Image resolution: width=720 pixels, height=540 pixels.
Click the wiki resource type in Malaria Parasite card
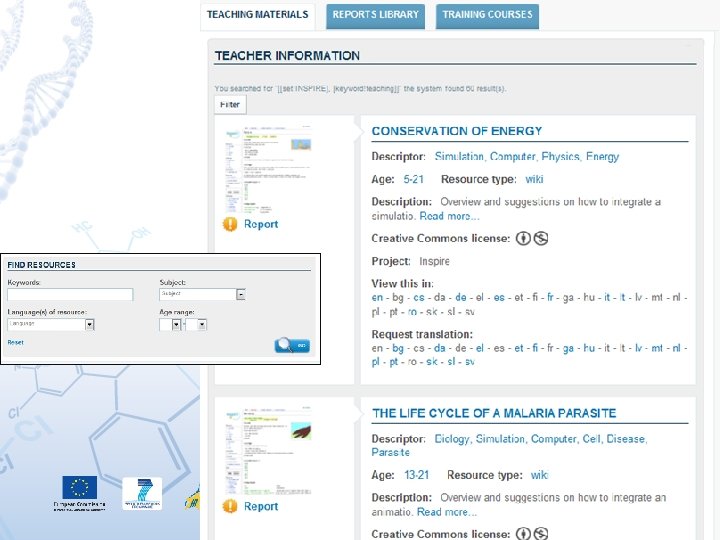[539, 475]
